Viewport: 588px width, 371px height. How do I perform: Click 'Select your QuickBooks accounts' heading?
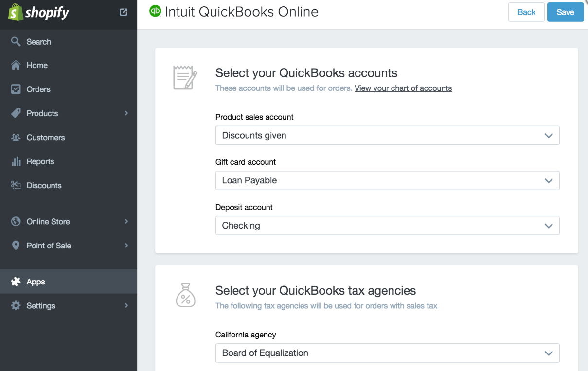pos(306,73)
